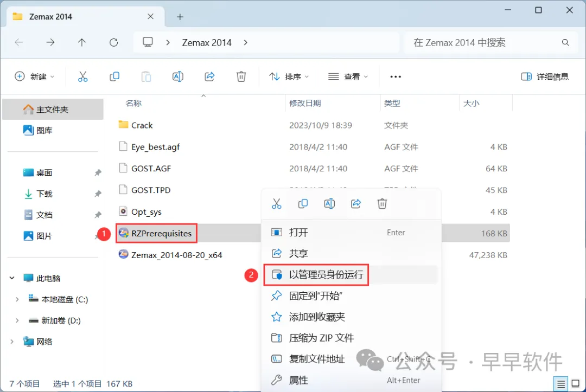Expand Local Disk (C:) tree node

pos(17,299)
